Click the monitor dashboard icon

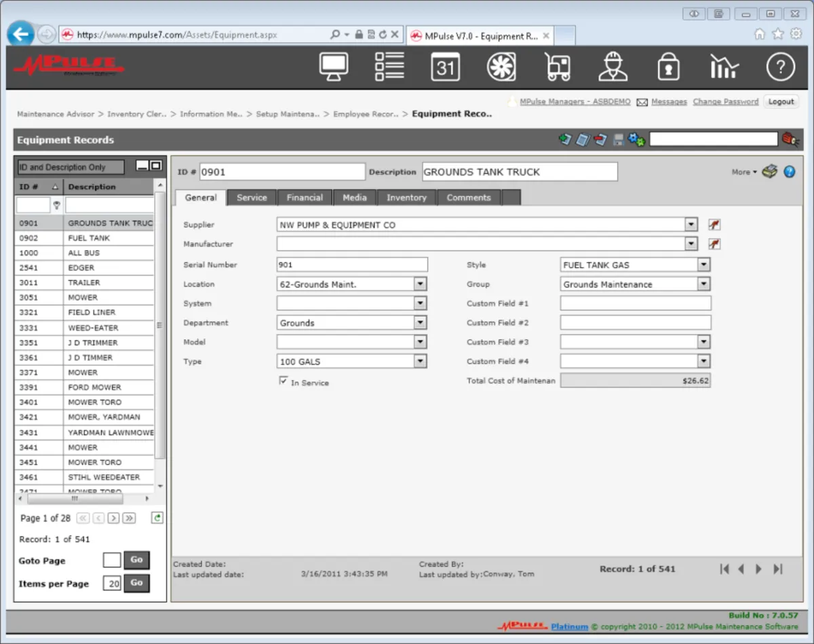point(334,67)
